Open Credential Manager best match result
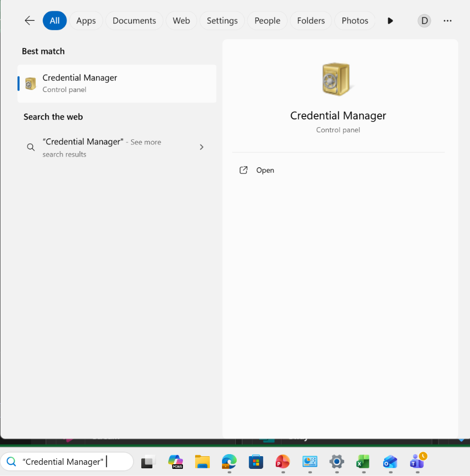Image resolution: width=470 pixels, height=476 pixels. (117, 83)
